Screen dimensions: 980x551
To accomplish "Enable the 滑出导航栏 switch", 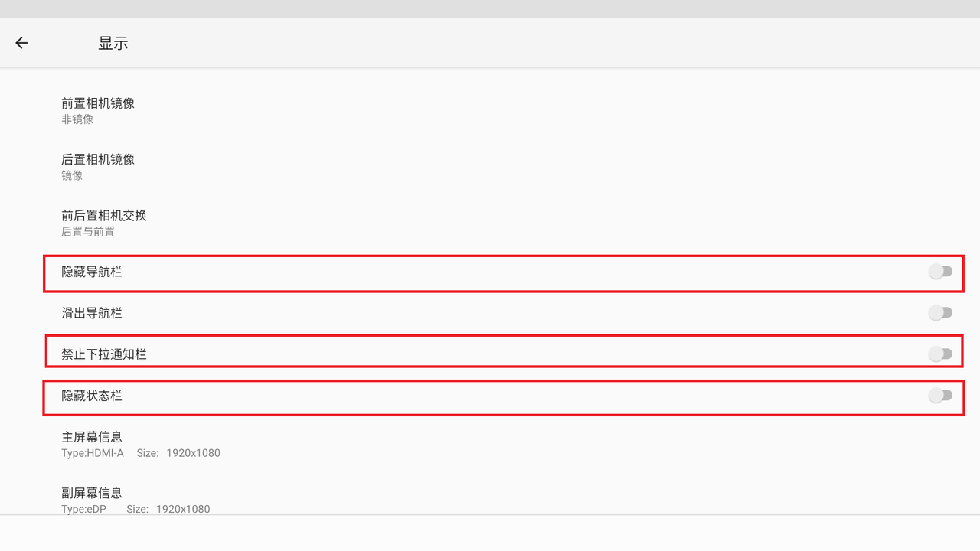I will click(x=940, y=312).
